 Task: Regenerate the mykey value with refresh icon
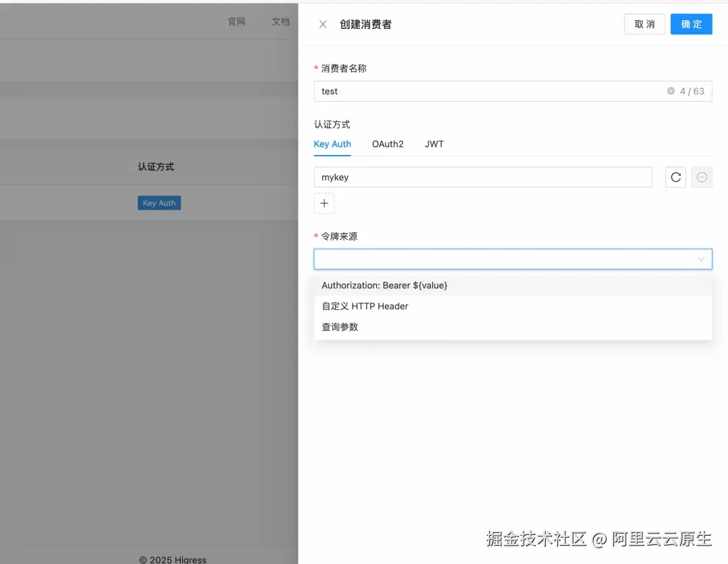[675, 177]
